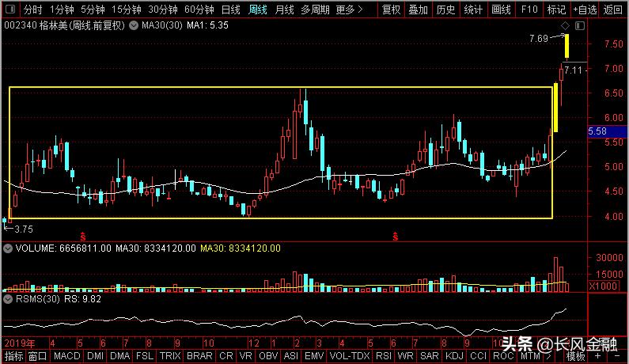Open the 指标 indicator menu
This screenshot has width=629, height=364.
13,356
